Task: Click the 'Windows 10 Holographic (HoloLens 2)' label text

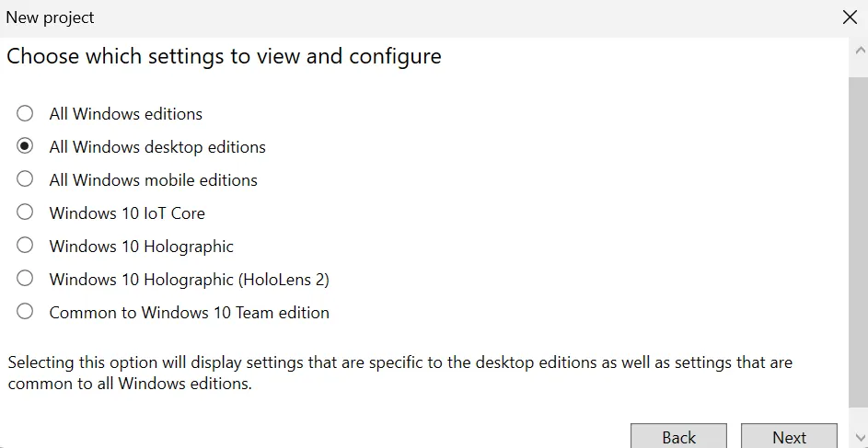Action: (190, 280)
